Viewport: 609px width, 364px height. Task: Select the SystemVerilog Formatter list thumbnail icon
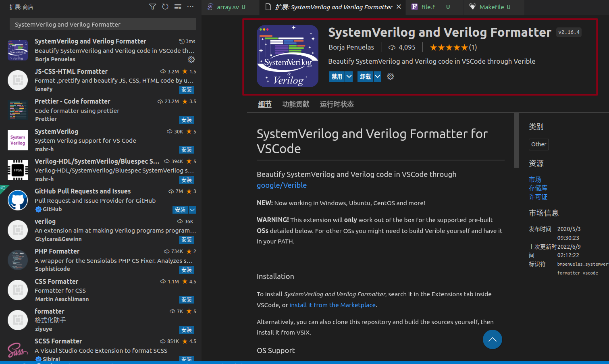(x=18, y=50)
